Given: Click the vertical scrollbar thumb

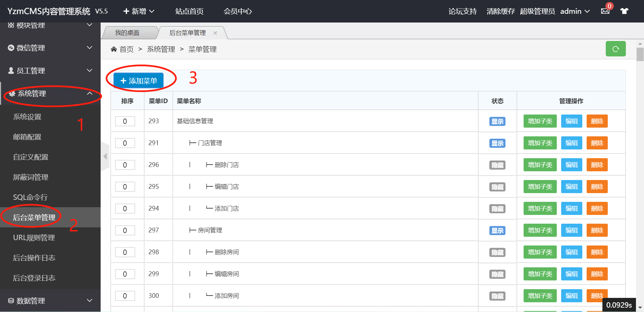Looking at the screenshot, I should tap(640, 54).
